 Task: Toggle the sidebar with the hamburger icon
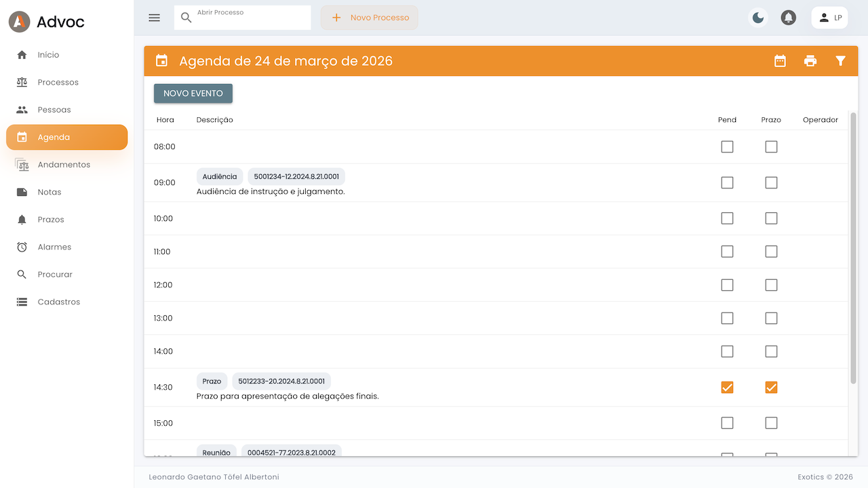tap(154, 18)
